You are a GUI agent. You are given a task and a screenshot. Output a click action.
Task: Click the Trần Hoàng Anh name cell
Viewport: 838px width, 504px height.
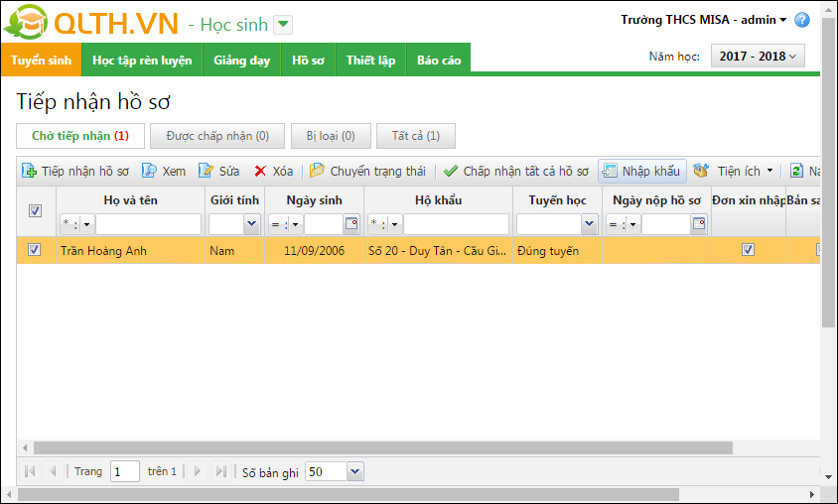pos(130,250)
